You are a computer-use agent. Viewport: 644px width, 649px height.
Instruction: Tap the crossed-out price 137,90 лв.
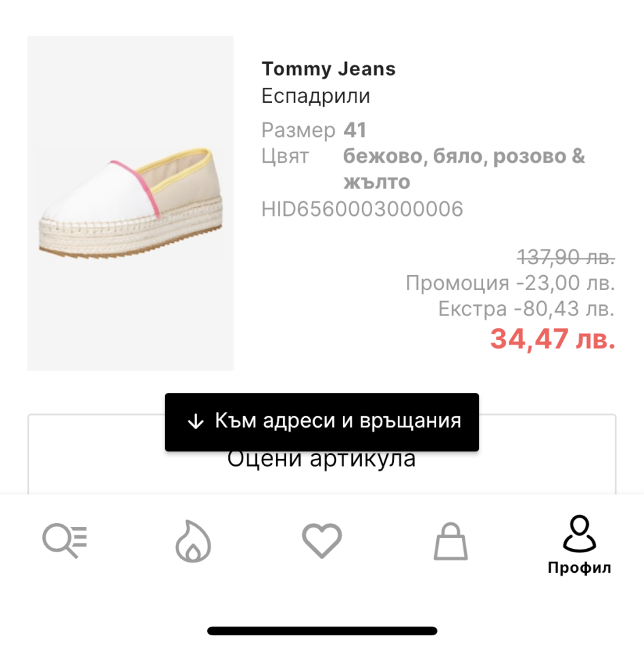tap(566, 257)
